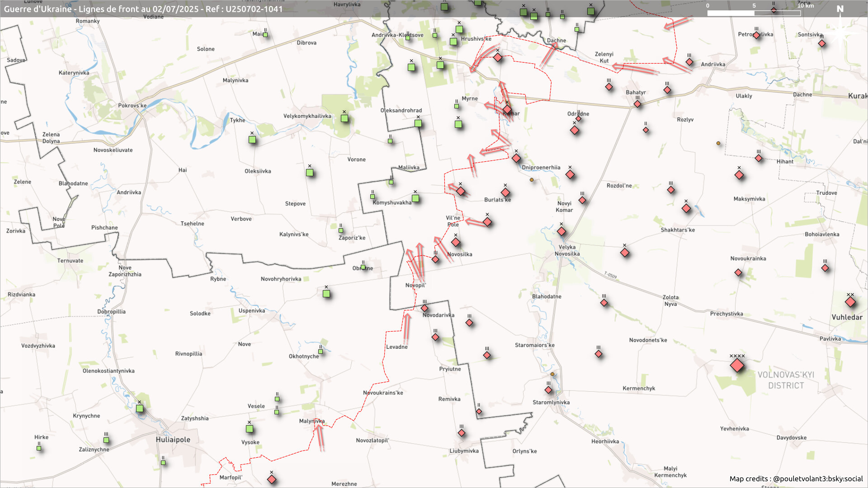Click the VOLNOVAS'KYI DISTRICT label

pyautogui.click(x=786, y=380)
